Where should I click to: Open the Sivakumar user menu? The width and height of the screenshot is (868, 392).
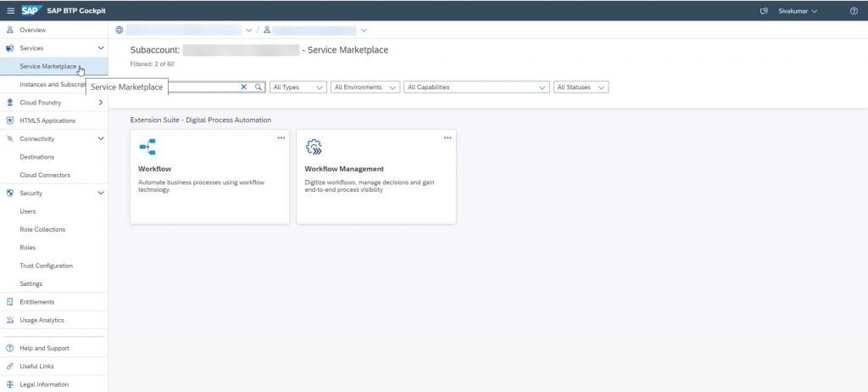pos(798,11)
